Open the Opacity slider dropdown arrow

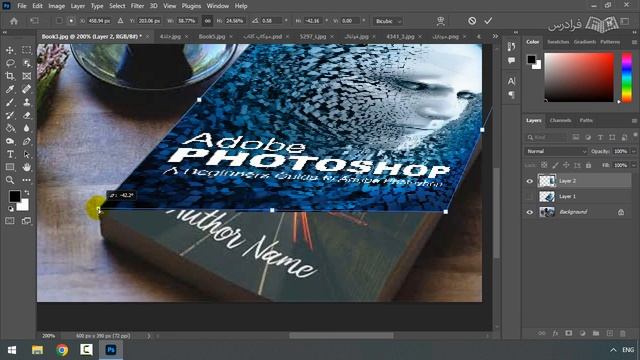(x=633, y=151)
